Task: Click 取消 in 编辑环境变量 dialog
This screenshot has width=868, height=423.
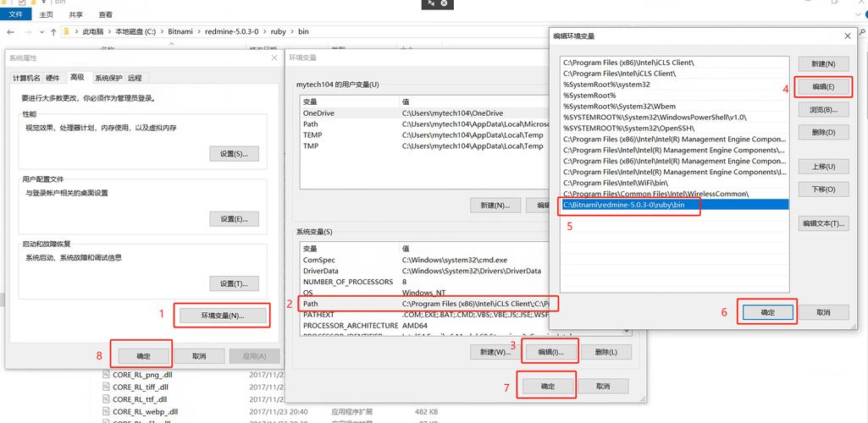Action: tap(823, 312)
